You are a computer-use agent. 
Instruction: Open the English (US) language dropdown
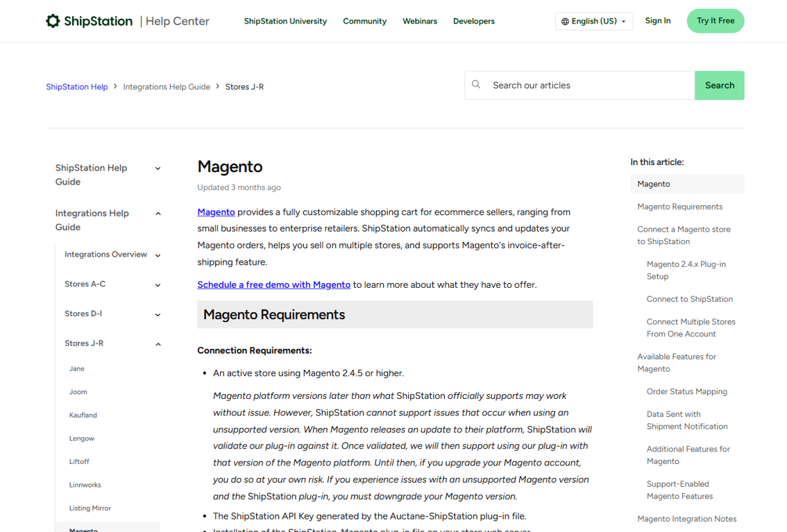[x=594, y=21]
